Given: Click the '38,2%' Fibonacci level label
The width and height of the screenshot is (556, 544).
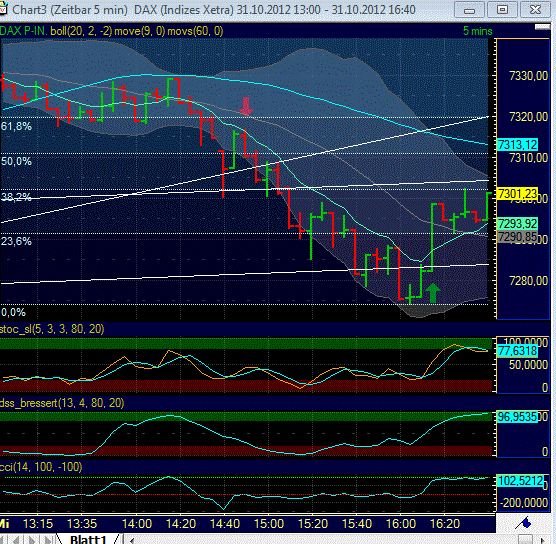Looking at the screenshot, I should (x=16, y=197).
